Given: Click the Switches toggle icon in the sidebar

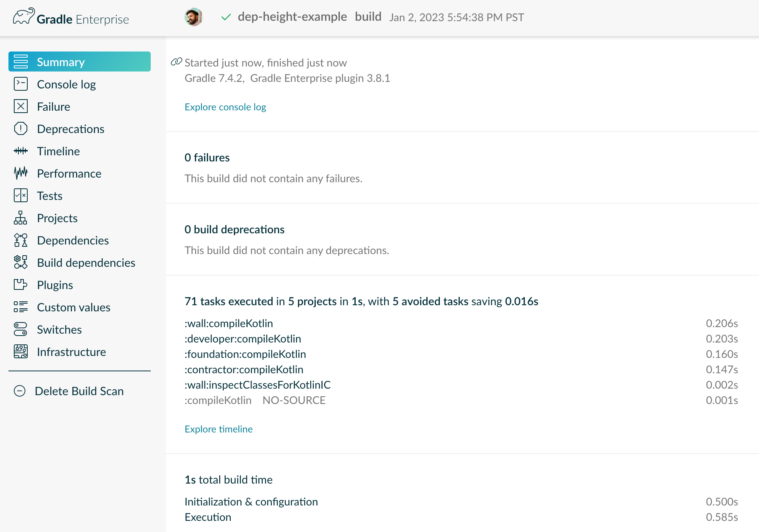Looking at the screenshot, I should (20, 329).
